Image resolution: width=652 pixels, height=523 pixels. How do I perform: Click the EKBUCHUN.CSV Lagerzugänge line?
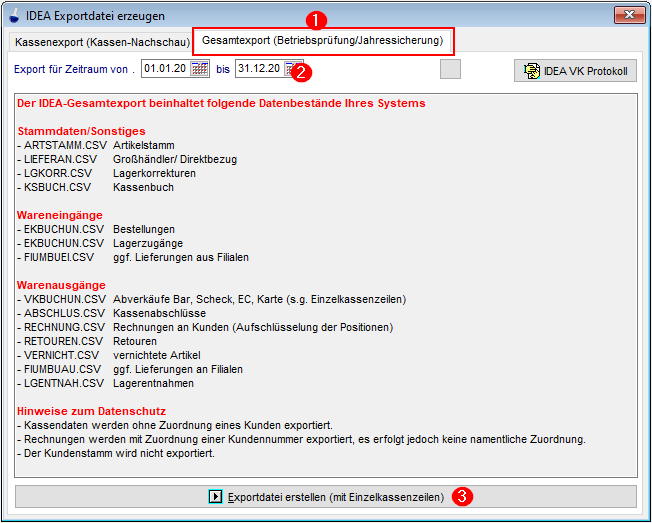click(100, 244)
